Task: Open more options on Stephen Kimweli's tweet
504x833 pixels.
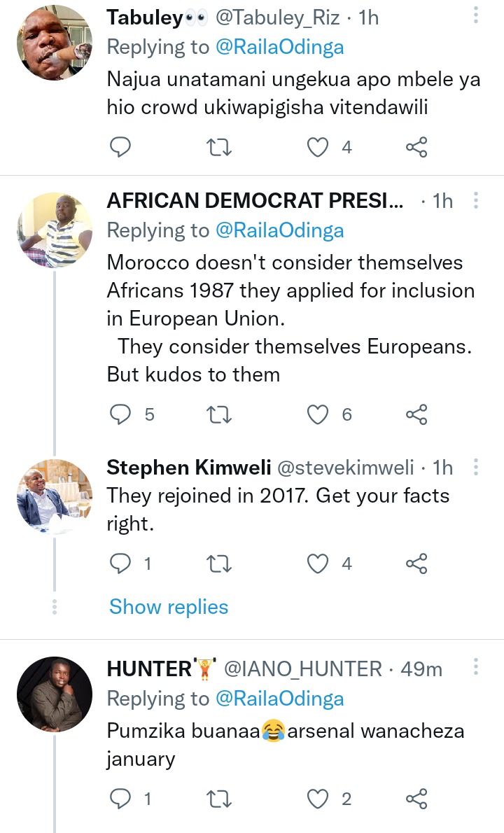Action: pos(475,467)
